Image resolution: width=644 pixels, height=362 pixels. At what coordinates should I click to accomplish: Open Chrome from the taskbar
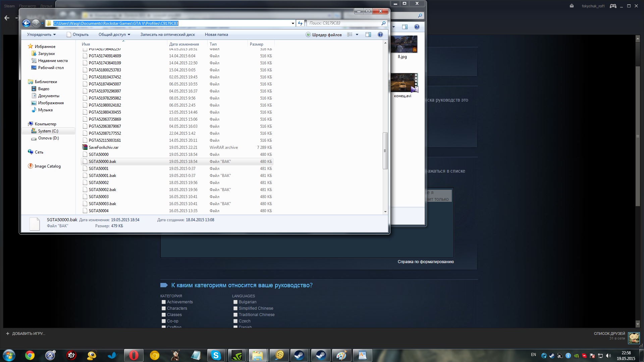click(x=30, y=355)
